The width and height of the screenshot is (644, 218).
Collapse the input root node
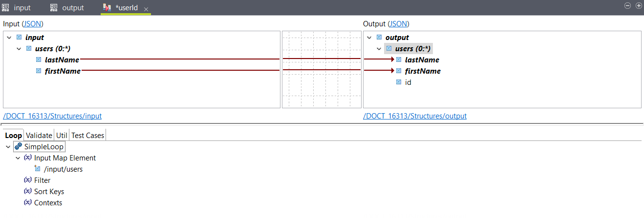point(9,38)
